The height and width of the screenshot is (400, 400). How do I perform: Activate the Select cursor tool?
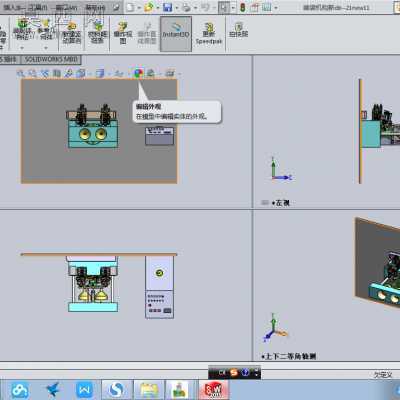pyautogui.click(x=224, y=7)
